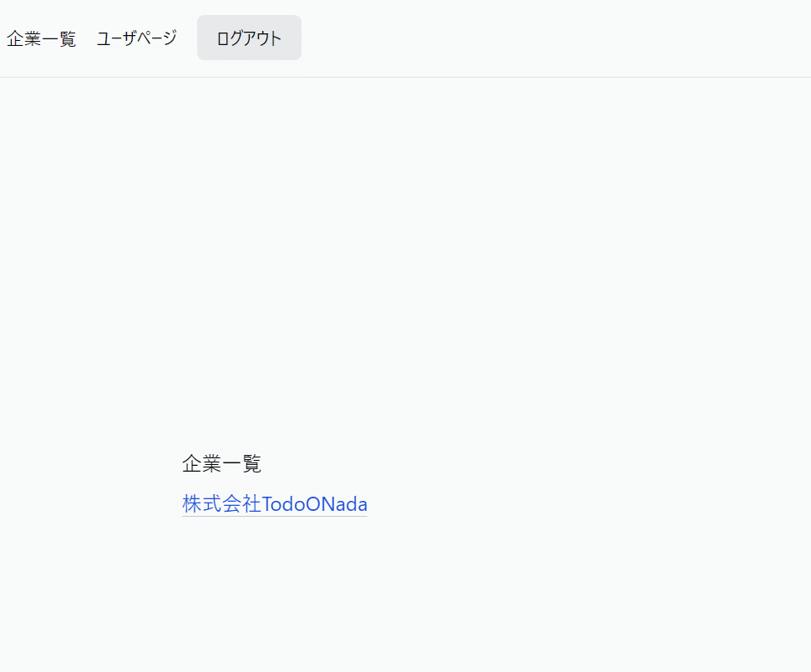
Task: Navigate to the user page via ユーザページ
Action: tap(137, 38)
